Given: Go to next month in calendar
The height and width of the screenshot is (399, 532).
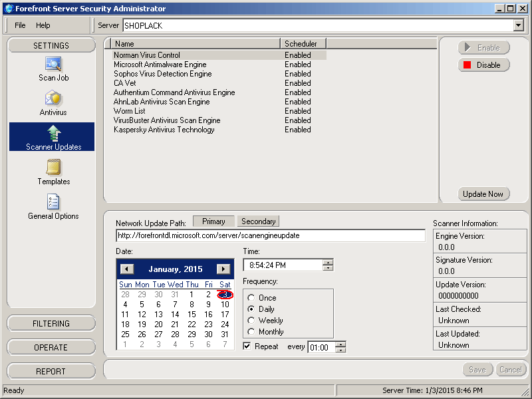Looking at the screenshot, I should tap(223, 269).
